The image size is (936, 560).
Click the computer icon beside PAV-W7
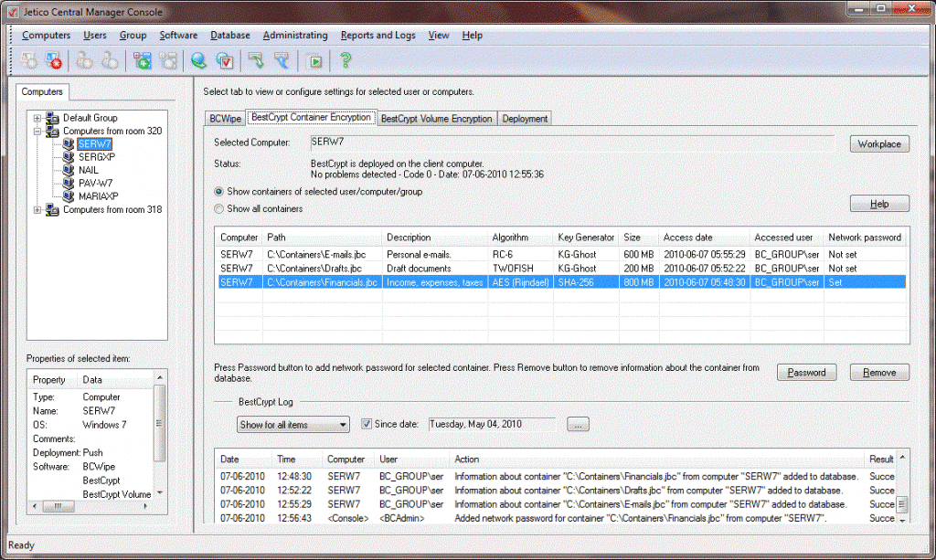pos(69,184)
